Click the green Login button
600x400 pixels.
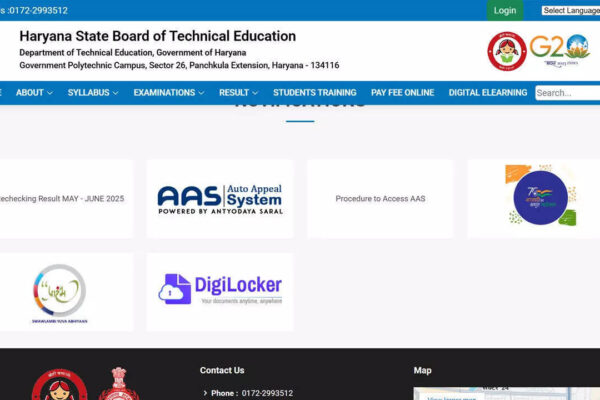505,10
